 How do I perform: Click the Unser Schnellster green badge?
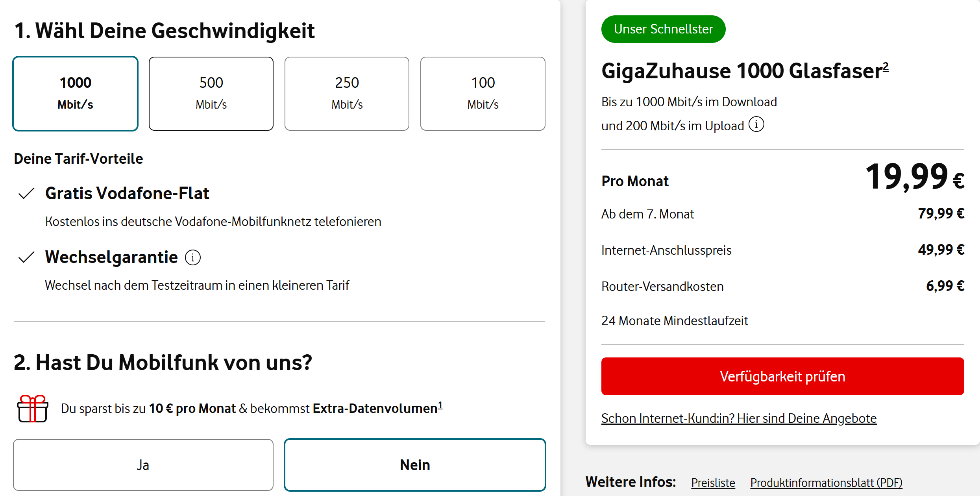coord(663,29)
